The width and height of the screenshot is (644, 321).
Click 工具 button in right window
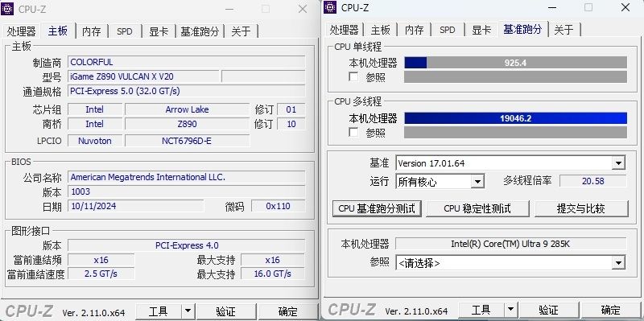click(x=481, y=310)
